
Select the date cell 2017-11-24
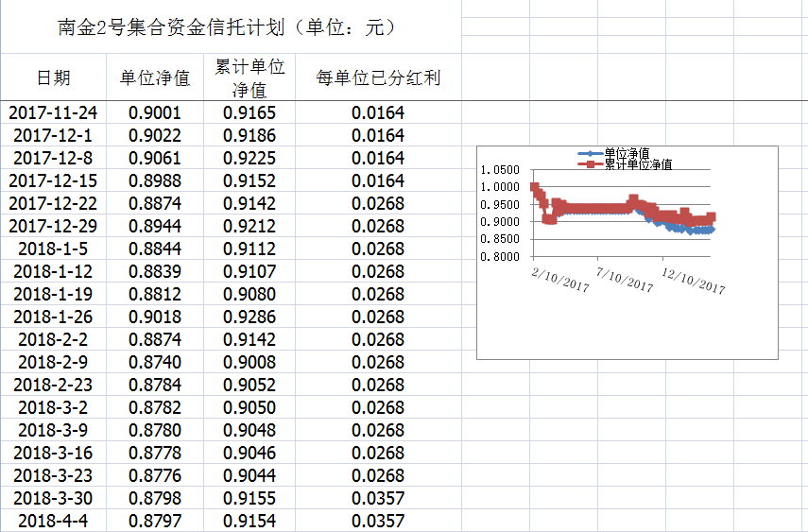[54, 112]
